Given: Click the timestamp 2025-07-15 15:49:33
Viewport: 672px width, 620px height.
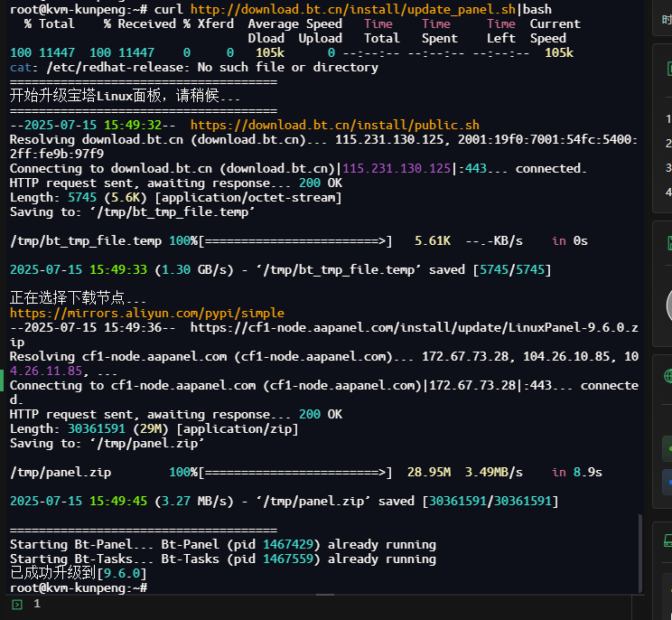Looking at the screenshot, I should pyautogui.click(x=79, y=269).
